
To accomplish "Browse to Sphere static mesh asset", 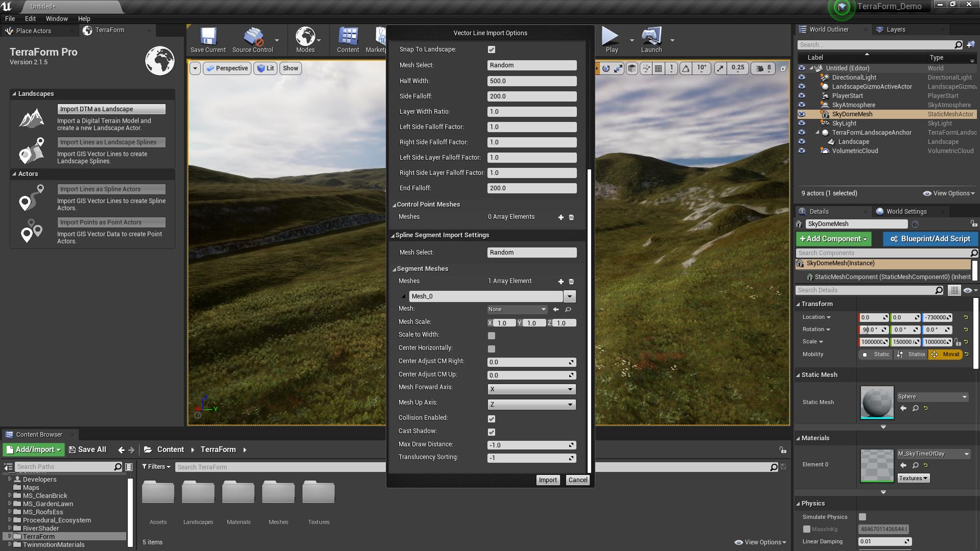I will click(916, 408).
